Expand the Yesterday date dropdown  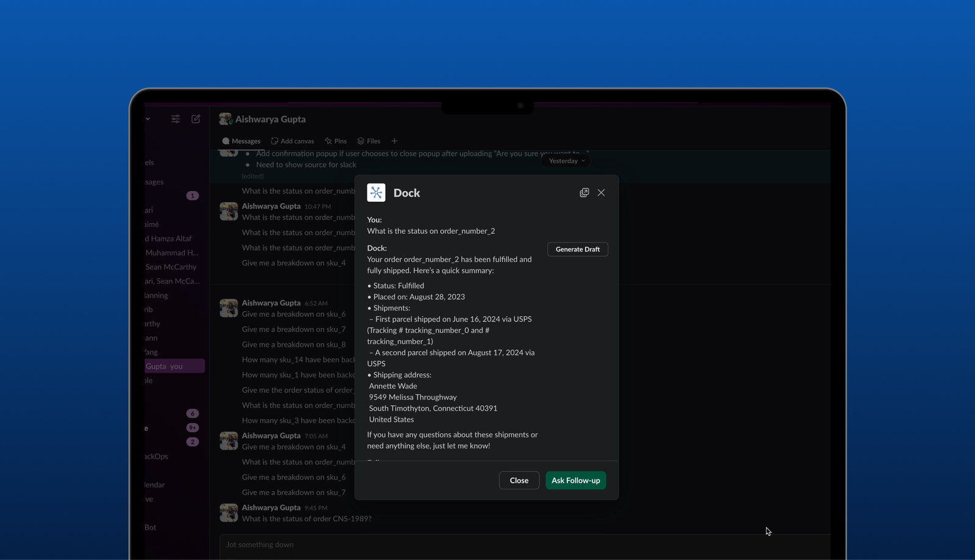(567, 161)
